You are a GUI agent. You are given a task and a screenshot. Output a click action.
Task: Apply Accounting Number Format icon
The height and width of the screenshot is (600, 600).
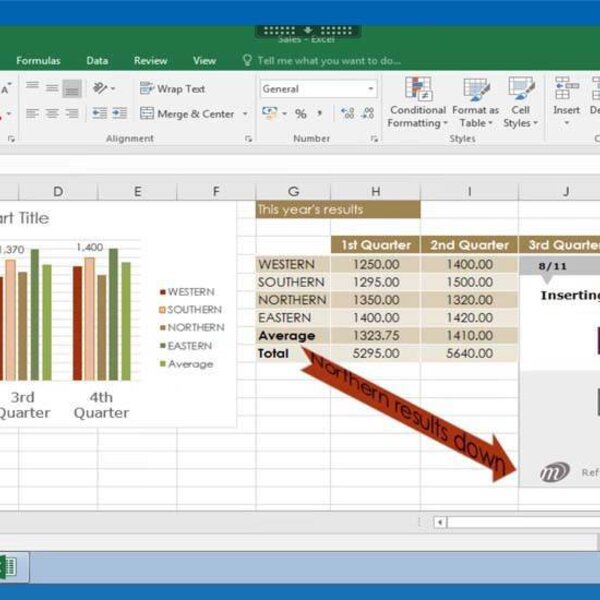point(270,113)
